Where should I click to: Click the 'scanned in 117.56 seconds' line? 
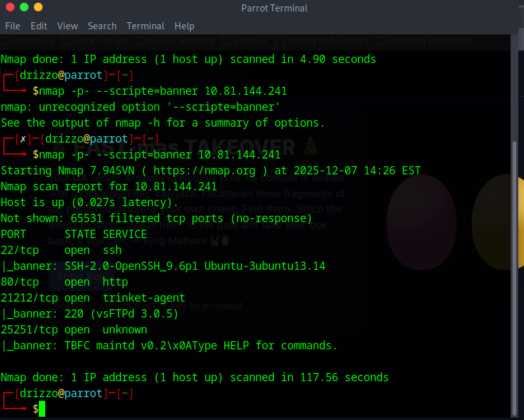(x=194, y=377)
